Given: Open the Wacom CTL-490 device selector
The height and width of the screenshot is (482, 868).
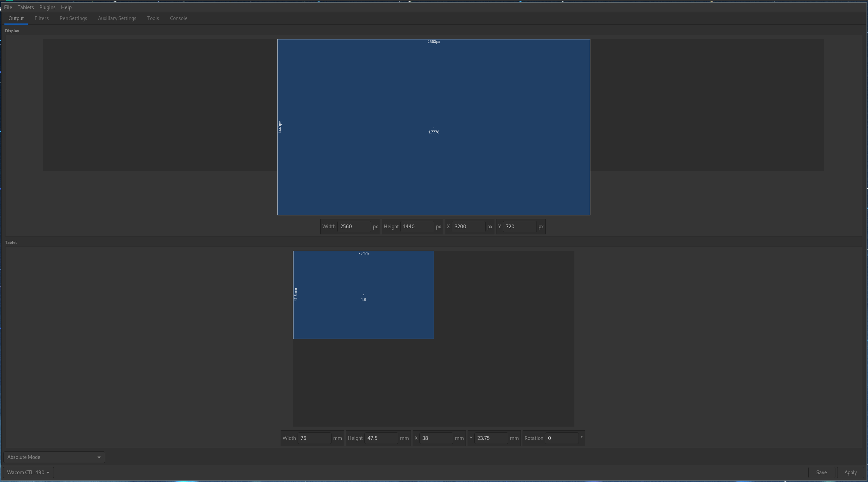Looking at the screenshot, I should [28, 472].
